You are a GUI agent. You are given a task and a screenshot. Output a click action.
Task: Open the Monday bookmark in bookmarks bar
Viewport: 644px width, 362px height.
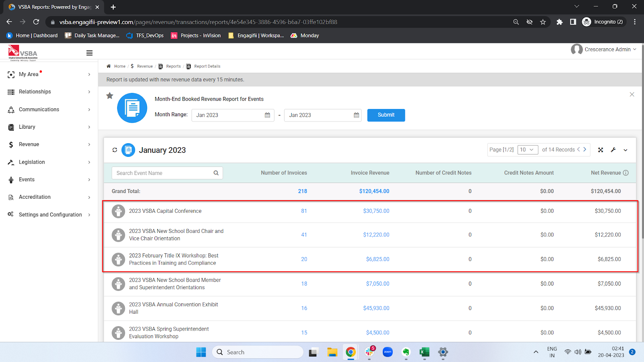pos(305,35)
